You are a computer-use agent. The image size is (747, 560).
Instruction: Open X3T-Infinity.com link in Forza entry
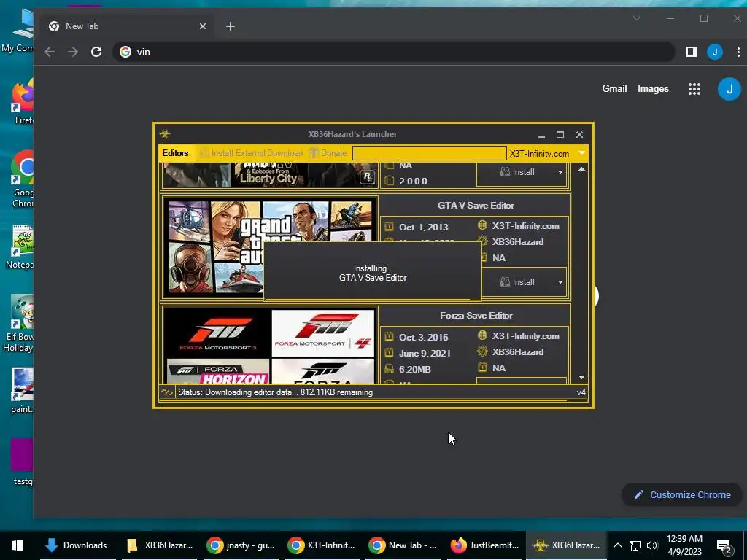(525, 335)
